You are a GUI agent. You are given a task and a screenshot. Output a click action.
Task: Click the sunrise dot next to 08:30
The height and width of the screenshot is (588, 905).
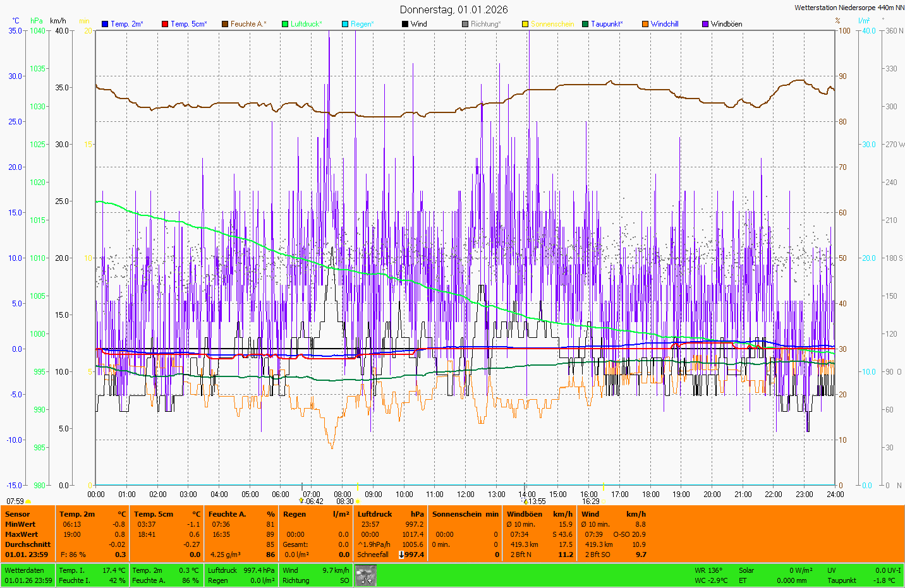[x=358, y=501]
